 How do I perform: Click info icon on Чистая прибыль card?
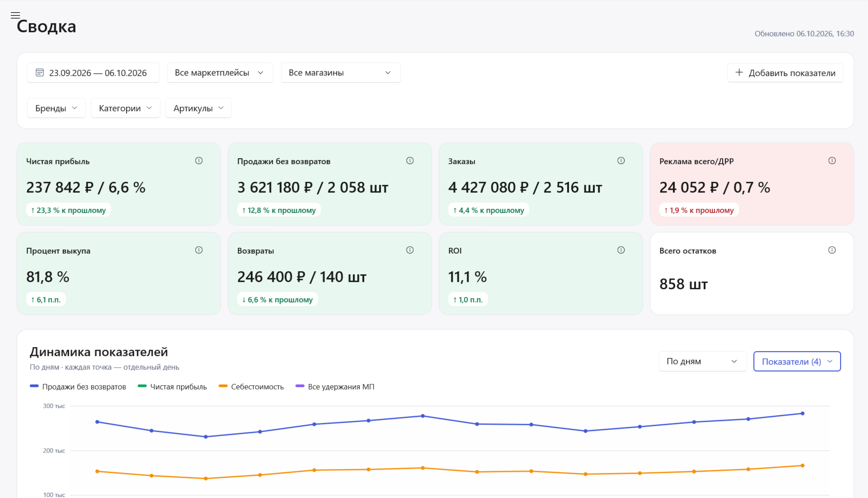199,160
